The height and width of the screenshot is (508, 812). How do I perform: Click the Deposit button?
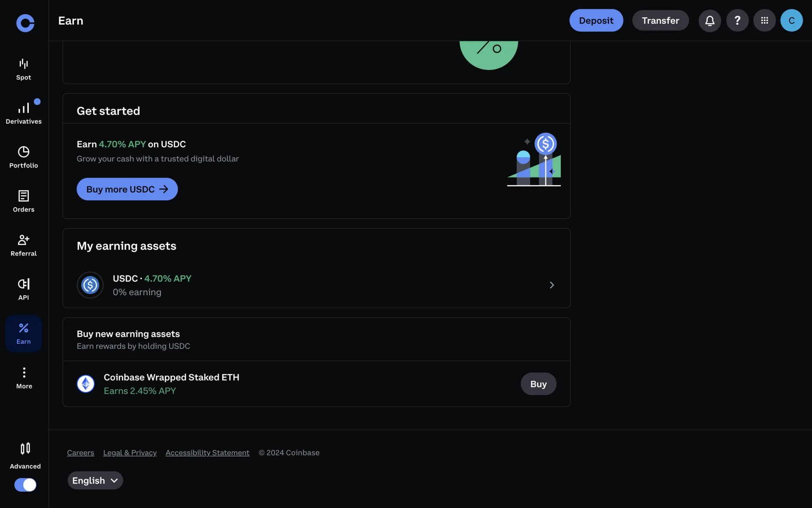(596, 20)
